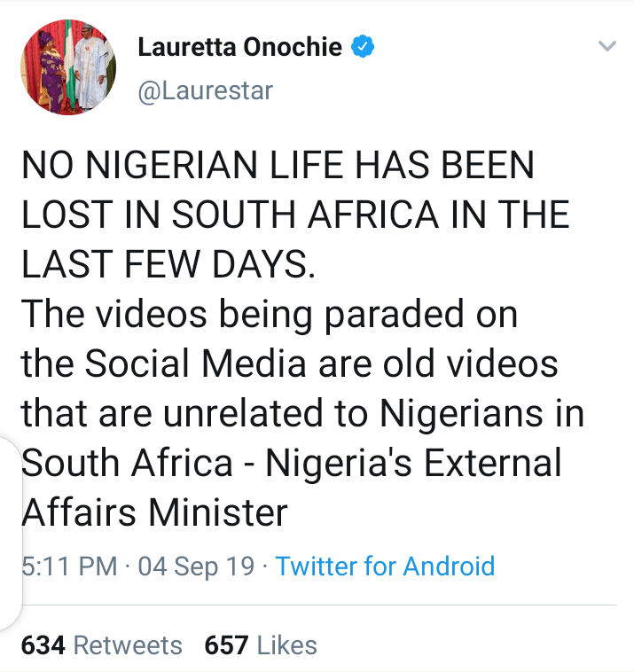This screenshot has height=672, width=634.
Task: Open the @Laurestar handle
Action: point(206,90)
